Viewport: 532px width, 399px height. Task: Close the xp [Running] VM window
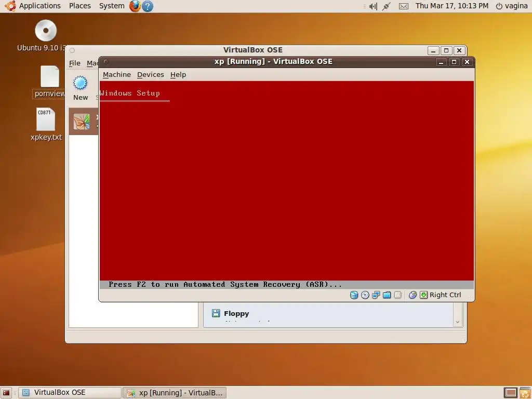[x=467, y=62]
